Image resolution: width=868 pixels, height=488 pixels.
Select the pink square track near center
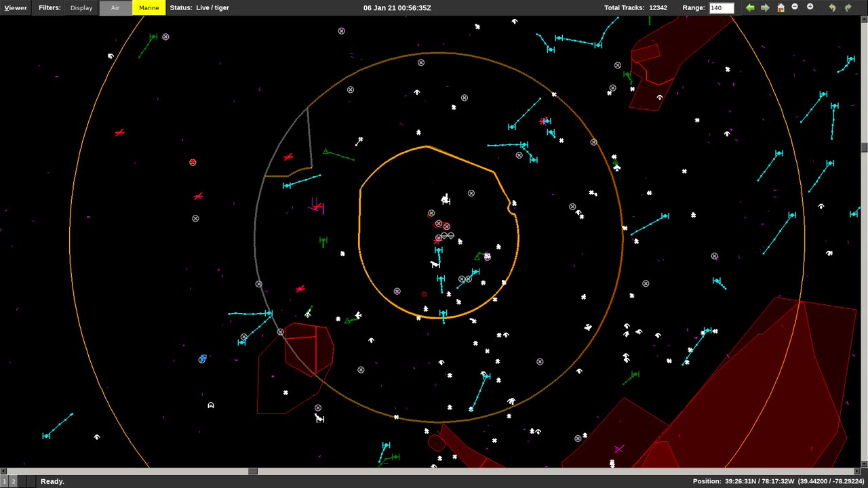(x=487, y=257)
